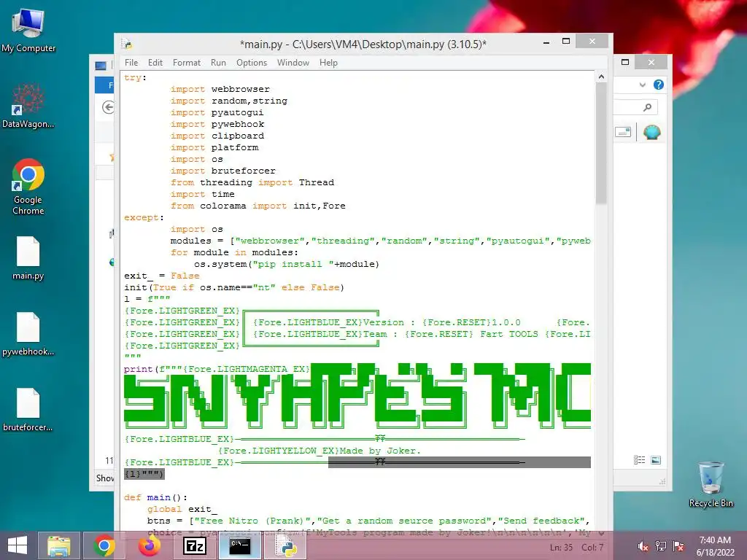
Task: Open the Windows Start button
Action: click(x=18, y=545)
